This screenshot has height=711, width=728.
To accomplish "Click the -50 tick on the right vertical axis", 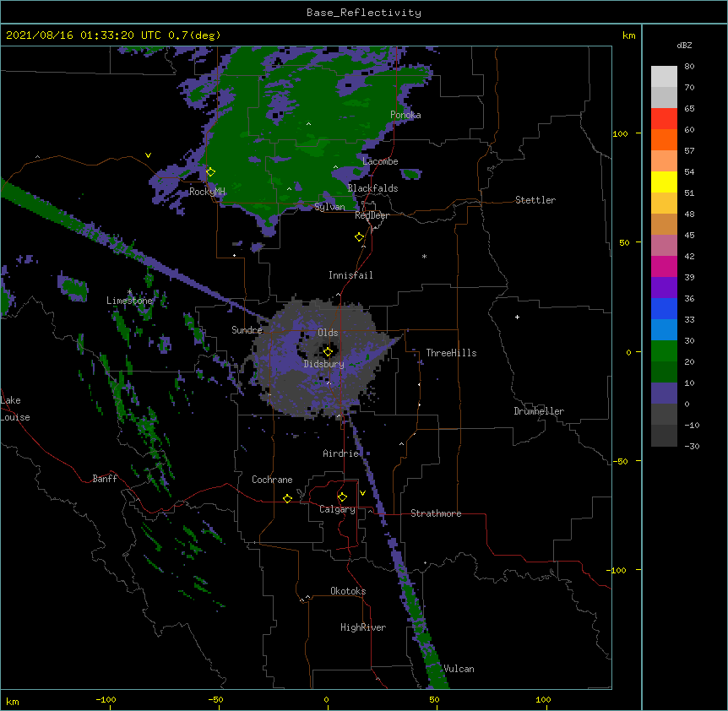I will click(620, 461).
